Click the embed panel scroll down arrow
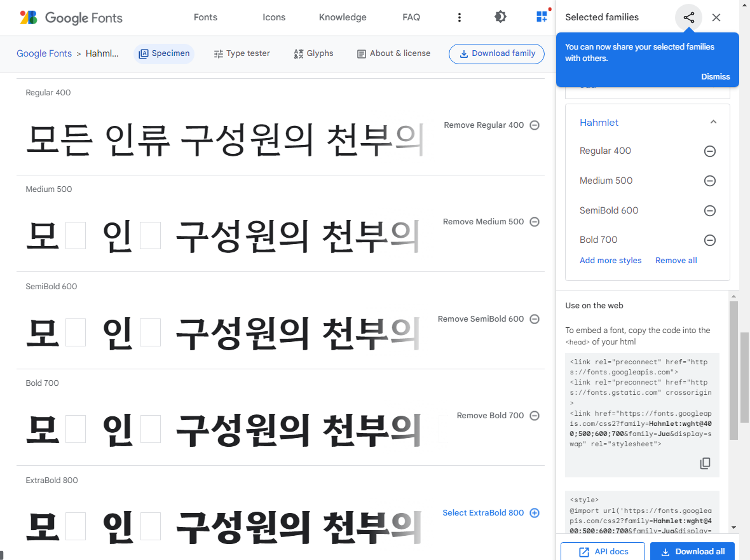Image resolution: width=750 pixels, height=560 pixels. coord(733,528)
